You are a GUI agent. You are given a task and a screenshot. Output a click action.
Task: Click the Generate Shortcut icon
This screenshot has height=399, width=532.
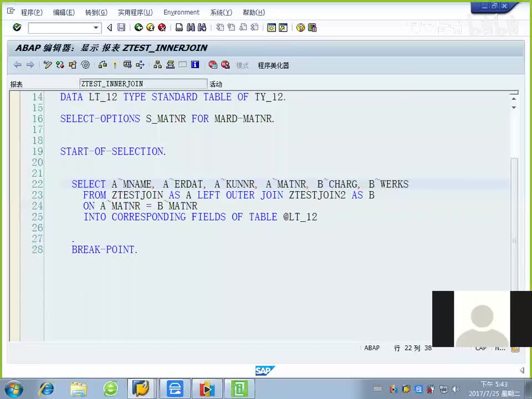(283, 28)
